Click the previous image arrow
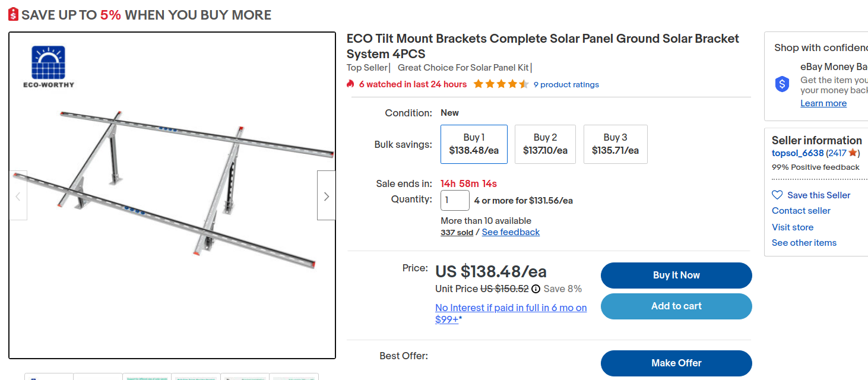 coord(18,196)
